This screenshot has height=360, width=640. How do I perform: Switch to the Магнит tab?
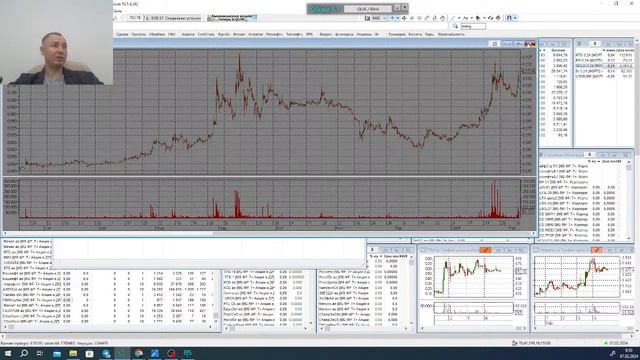(239, 35)
